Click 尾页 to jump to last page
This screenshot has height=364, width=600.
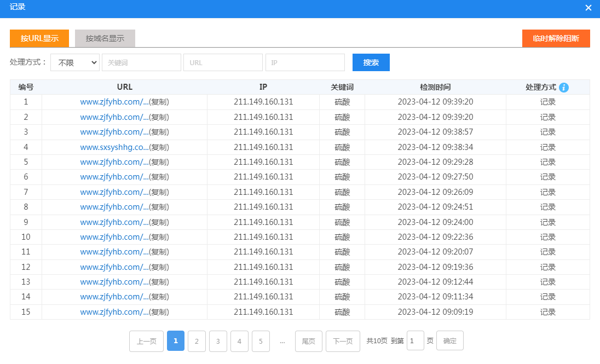309,341
